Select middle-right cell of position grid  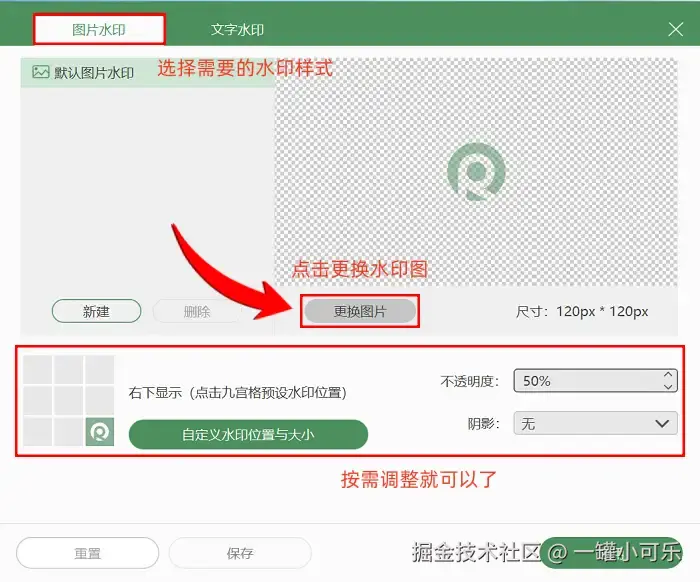pos(100,401)
